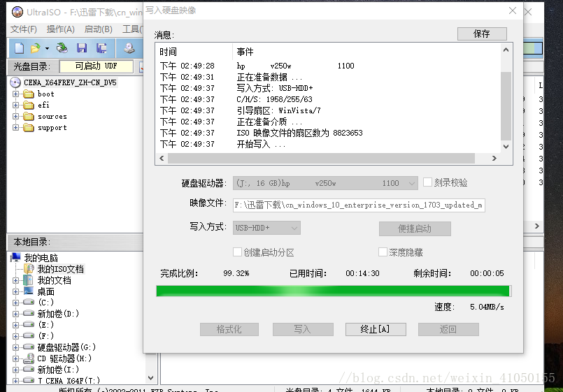This screenshot has width=563, height=392.
Task: Toggle 创建启动分区 checkbox
Action: click(x=237, y=252)
